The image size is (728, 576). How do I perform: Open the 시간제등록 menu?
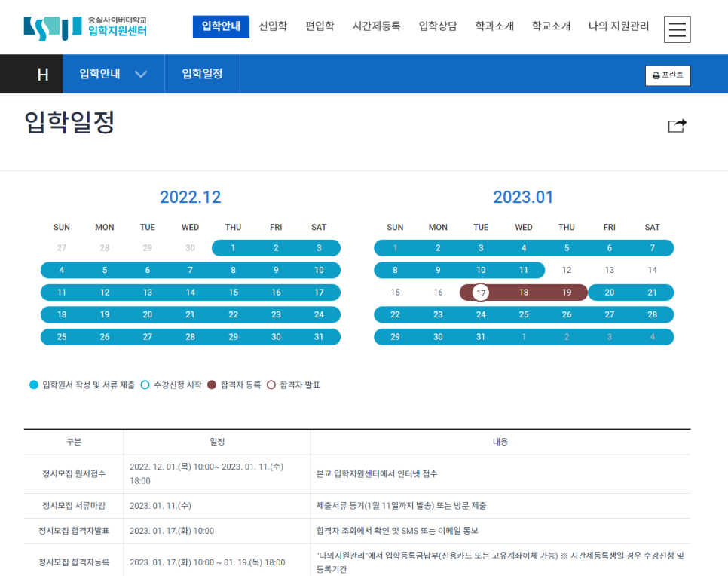[376, 26]
